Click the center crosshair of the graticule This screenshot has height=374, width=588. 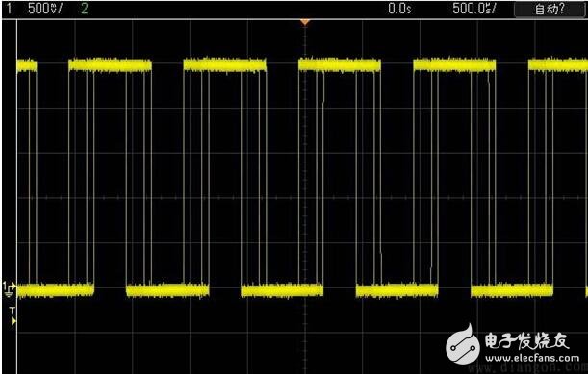305,197
